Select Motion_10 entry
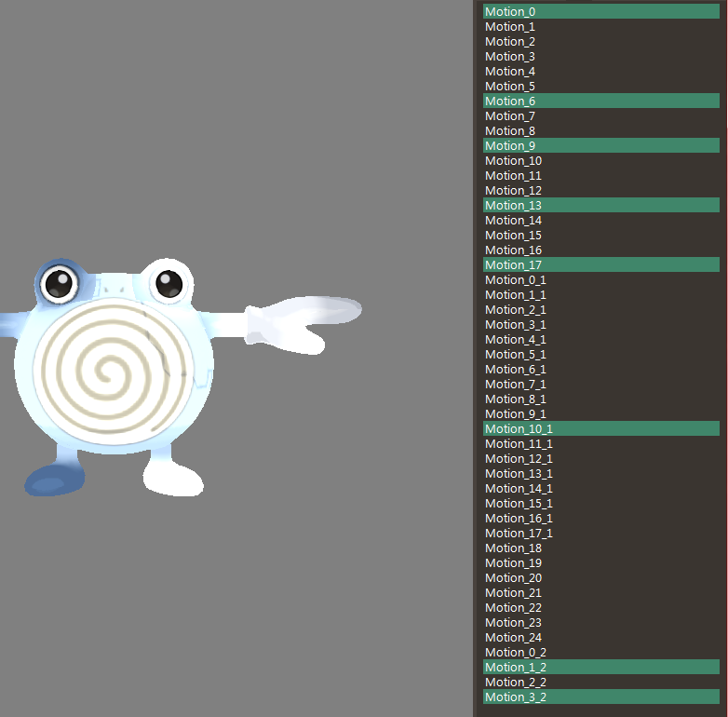This screenshot has height=717, width=728. 600,160
